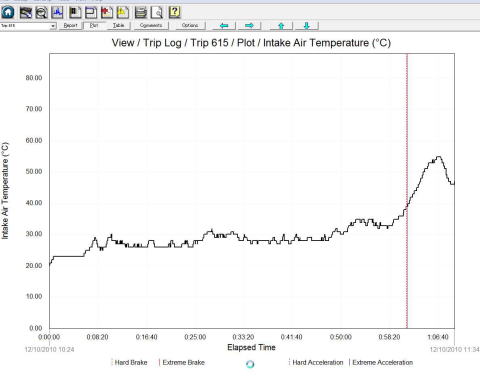Click the Hard Brake legend entry

(x=129, y=362)
